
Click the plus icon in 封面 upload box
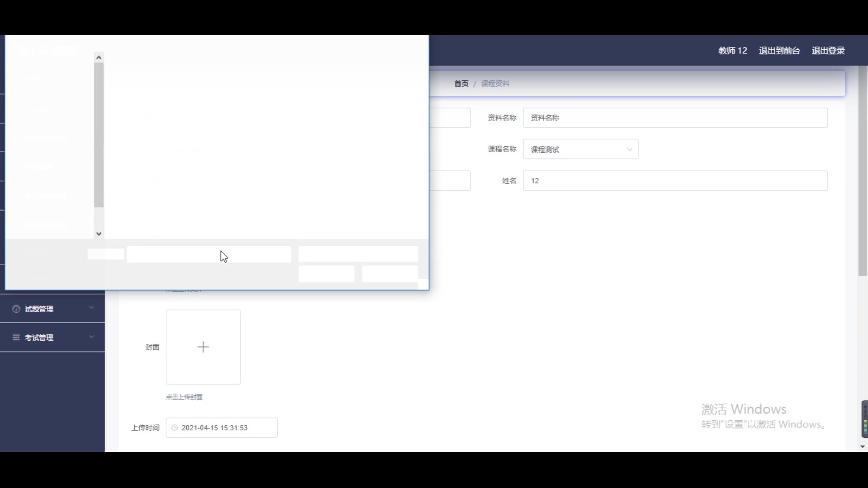pyautogui.click(x=203, y=347)
